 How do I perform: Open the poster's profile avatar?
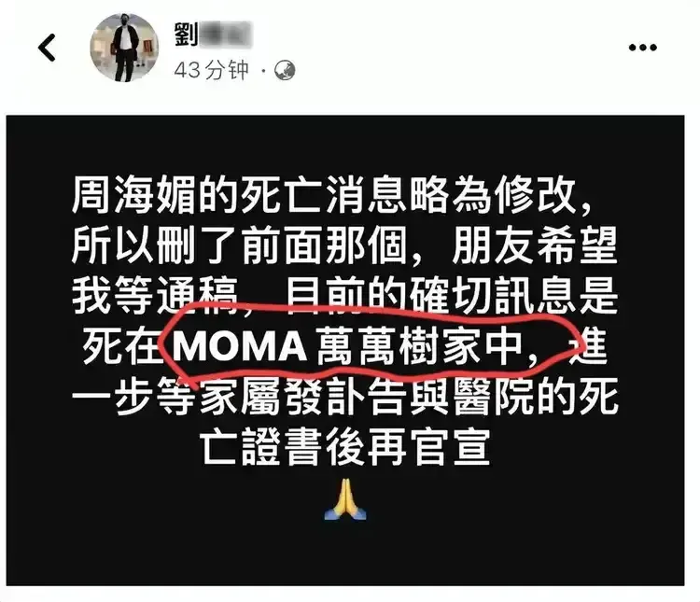123,48
